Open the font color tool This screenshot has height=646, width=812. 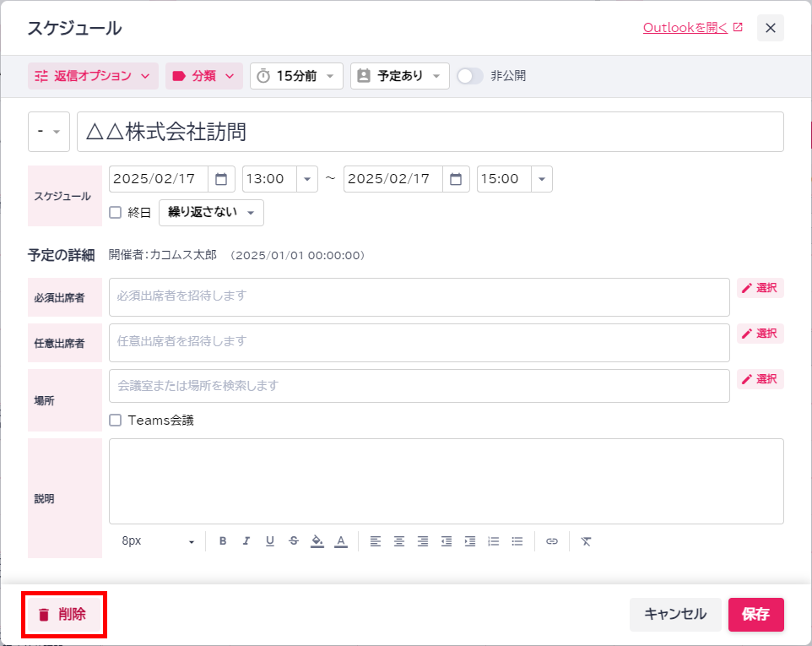tap(341, 540)
